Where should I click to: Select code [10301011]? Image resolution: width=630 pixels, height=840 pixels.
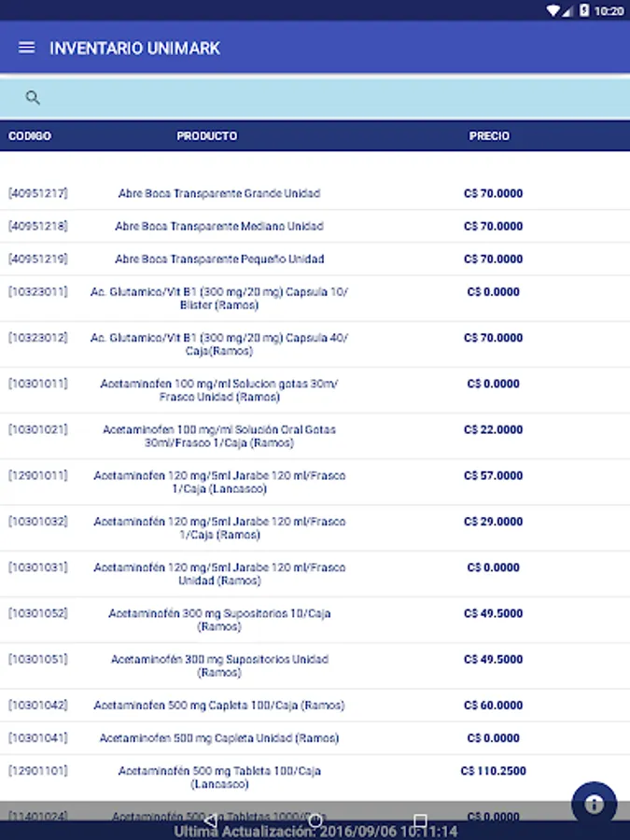(x=38, y=384)
